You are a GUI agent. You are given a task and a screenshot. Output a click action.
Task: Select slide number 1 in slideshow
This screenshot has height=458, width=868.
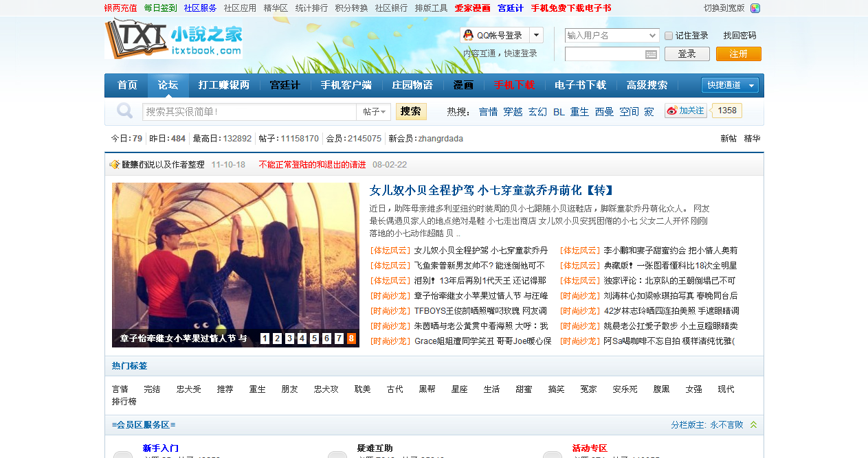(265, 339)
